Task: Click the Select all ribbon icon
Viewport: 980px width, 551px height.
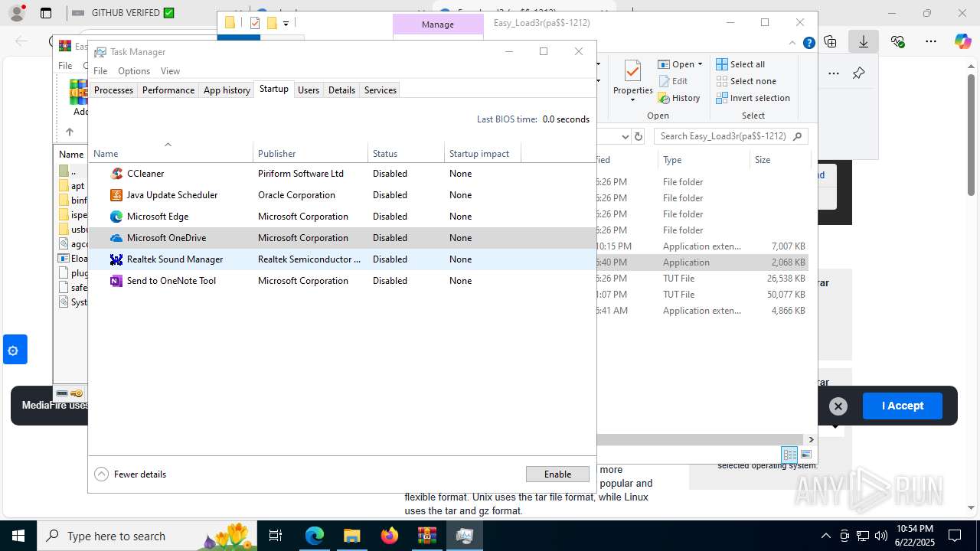Action: pos(721,64)
